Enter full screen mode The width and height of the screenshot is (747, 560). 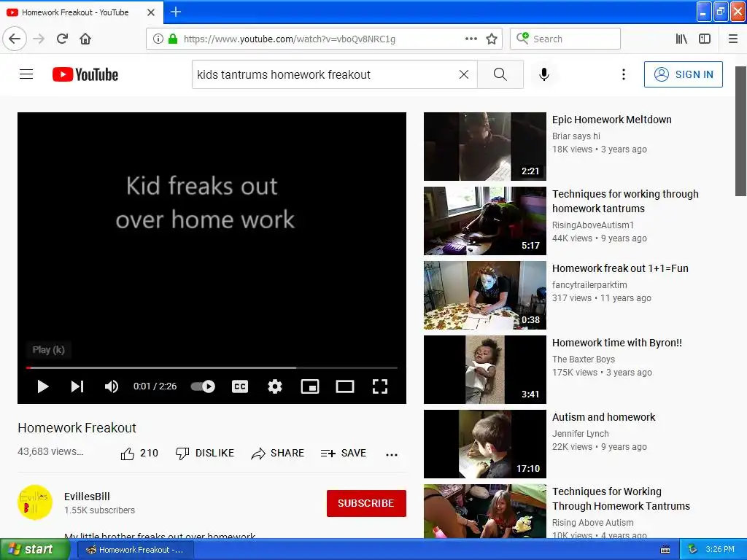tap(379, 386)
